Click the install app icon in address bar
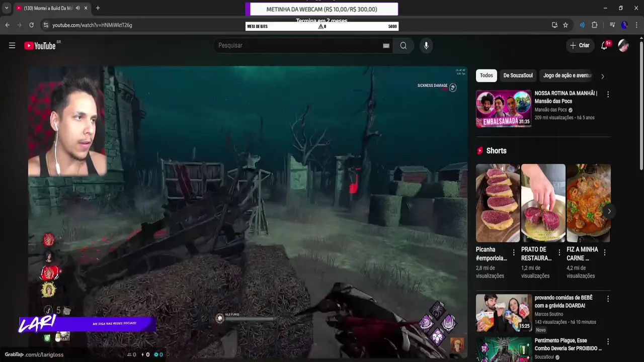This screenshot has width=644, height=362. pyautogui.click(x=554, y=25)
